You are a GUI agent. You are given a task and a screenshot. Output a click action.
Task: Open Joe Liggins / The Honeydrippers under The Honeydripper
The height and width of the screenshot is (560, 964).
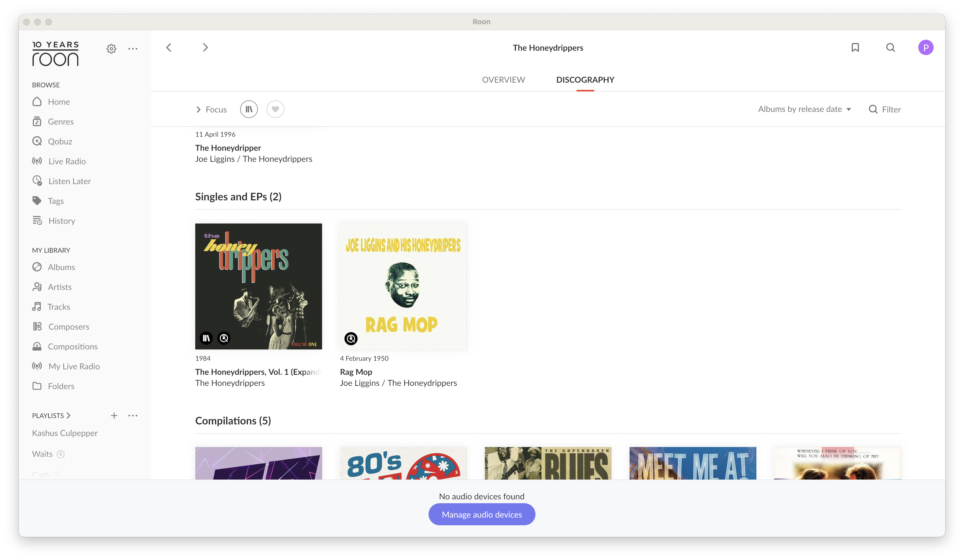254,159
